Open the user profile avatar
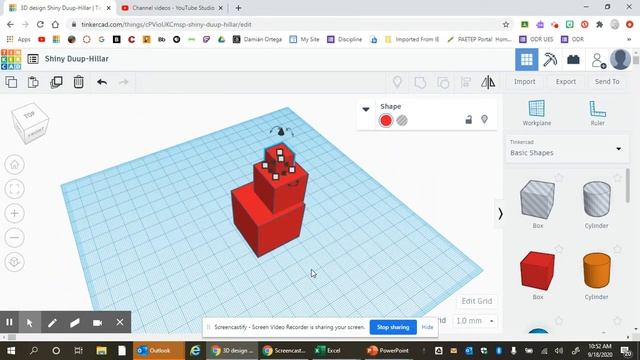This screenshot has height=360, width=640. pos(620,59)
